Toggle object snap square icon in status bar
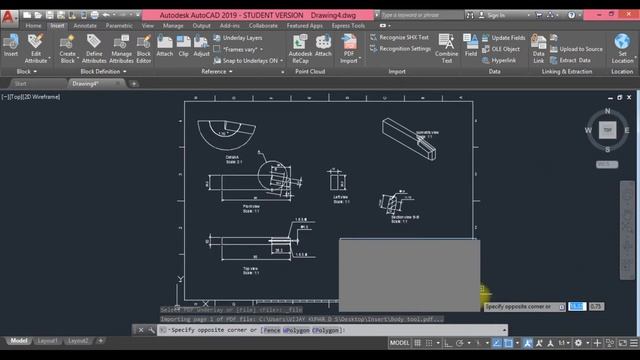 508,343
